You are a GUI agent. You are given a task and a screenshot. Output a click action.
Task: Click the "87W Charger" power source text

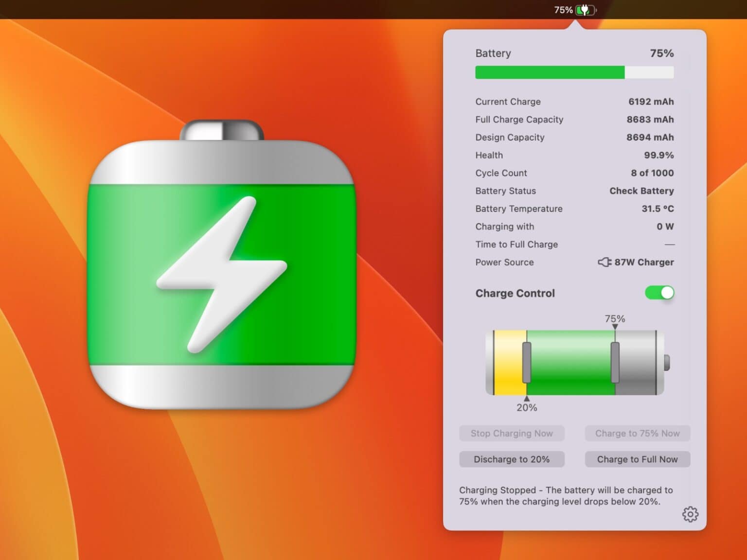click(644, 262)
